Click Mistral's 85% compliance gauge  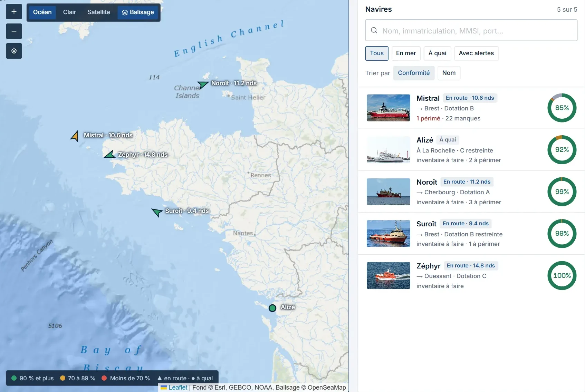(562, 108)
